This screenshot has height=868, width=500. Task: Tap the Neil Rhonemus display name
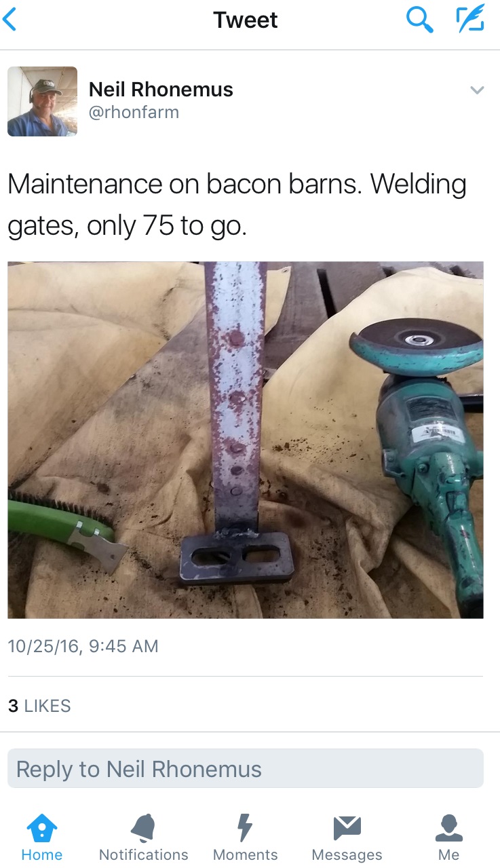point(161,90)
